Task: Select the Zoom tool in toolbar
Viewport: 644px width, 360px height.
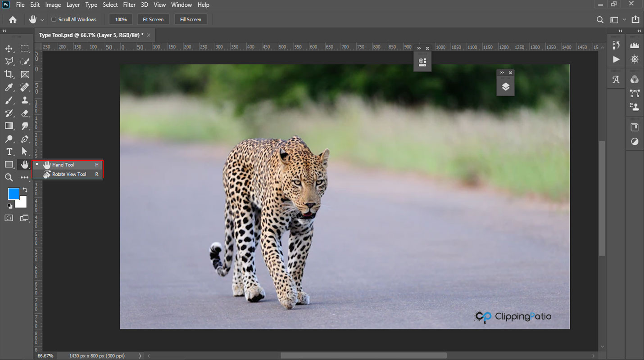Action: [9, 178]
